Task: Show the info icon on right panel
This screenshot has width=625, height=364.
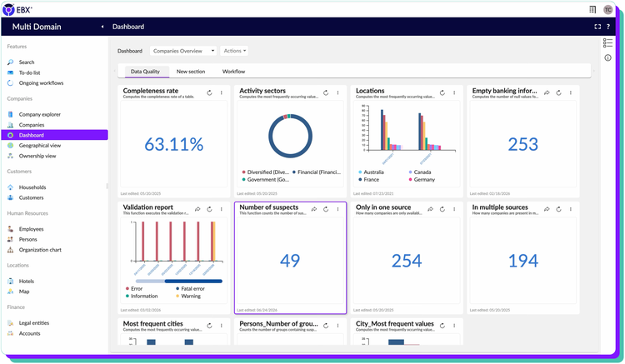Action: click(x=607, y=57)
